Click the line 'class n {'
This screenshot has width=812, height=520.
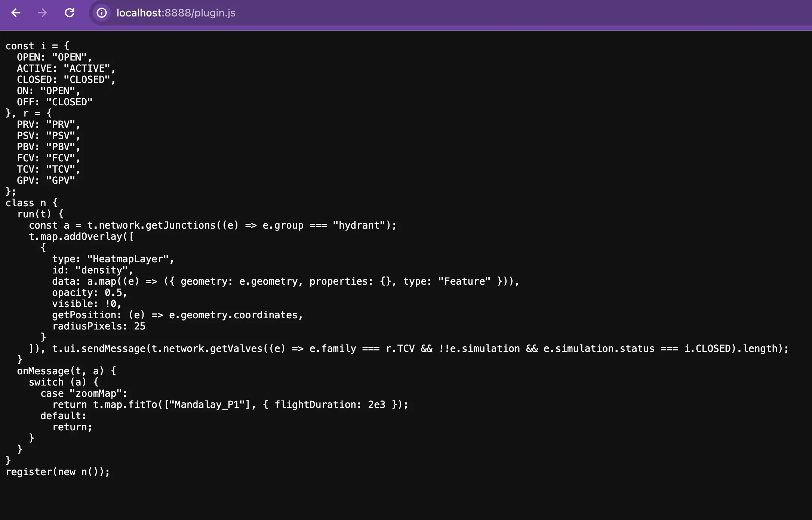(32, 203)
